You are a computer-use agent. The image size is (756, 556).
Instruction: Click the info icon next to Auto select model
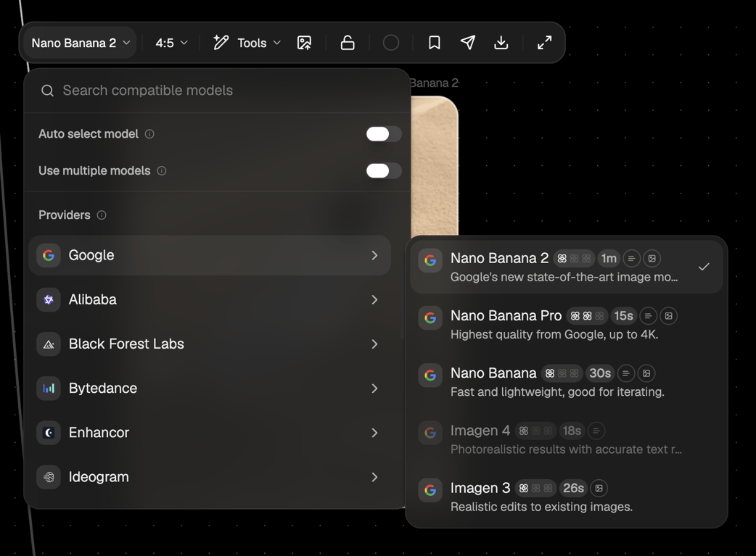[x=149, y=134]
